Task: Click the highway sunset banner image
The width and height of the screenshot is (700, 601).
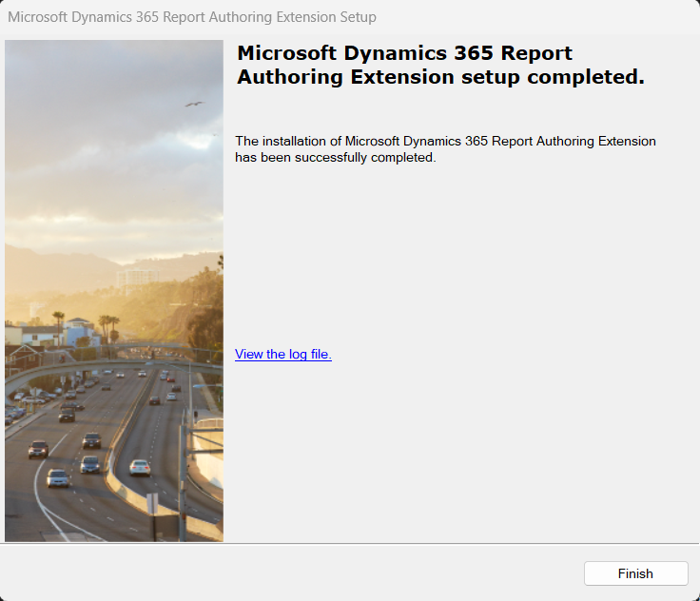Action: coord(114,291)
